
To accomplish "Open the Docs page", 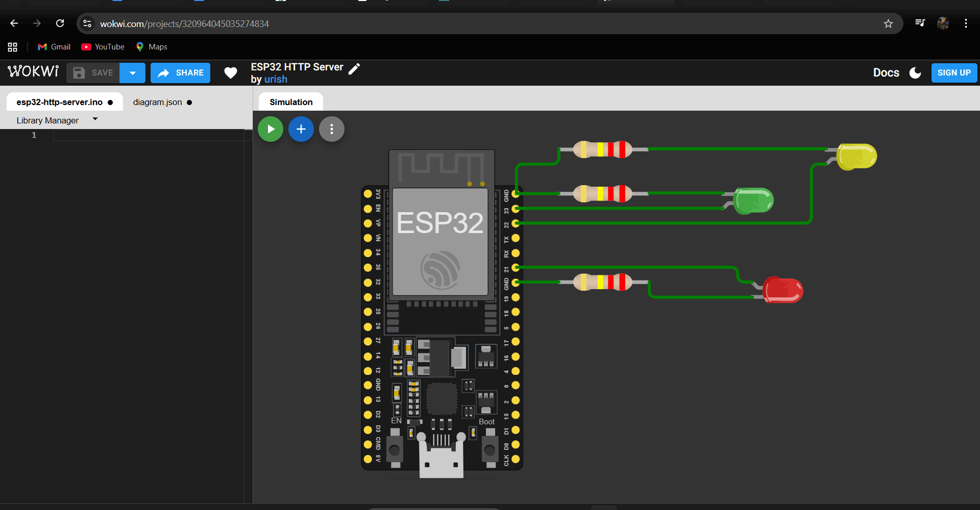I will click(x=886, y=73).
